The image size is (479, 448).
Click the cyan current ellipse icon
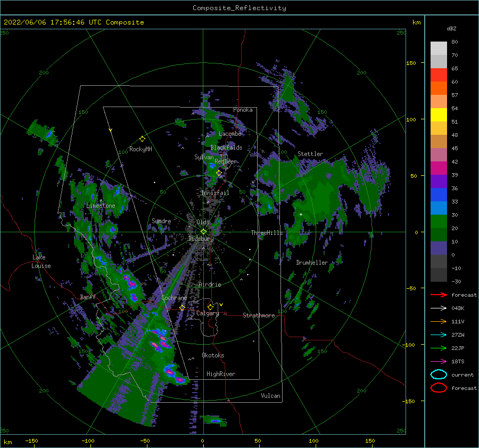pyautogui.click(x=439, y=374)
